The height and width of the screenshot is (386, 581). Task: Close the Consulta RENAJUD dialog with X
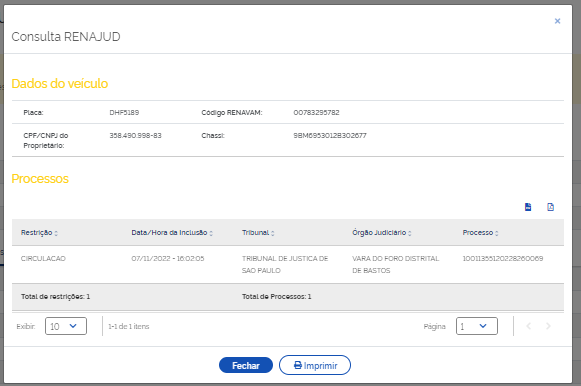pyautogui.click(x=557, y=21)
